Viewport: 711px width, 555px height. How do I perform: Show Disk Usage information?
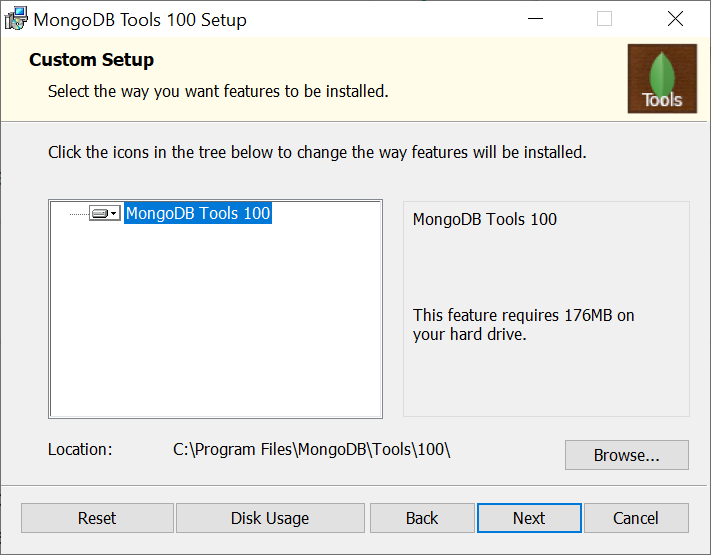point(270,518)
